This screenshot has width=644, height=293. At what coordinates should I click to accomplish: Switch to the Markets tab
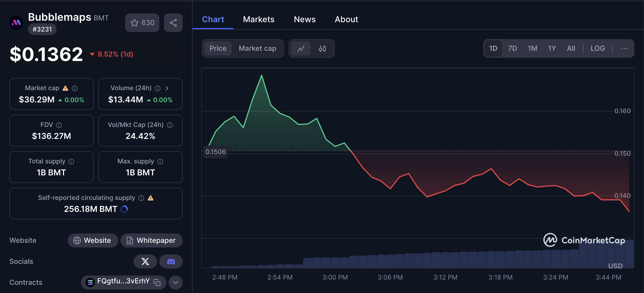(x=259, y=19)
